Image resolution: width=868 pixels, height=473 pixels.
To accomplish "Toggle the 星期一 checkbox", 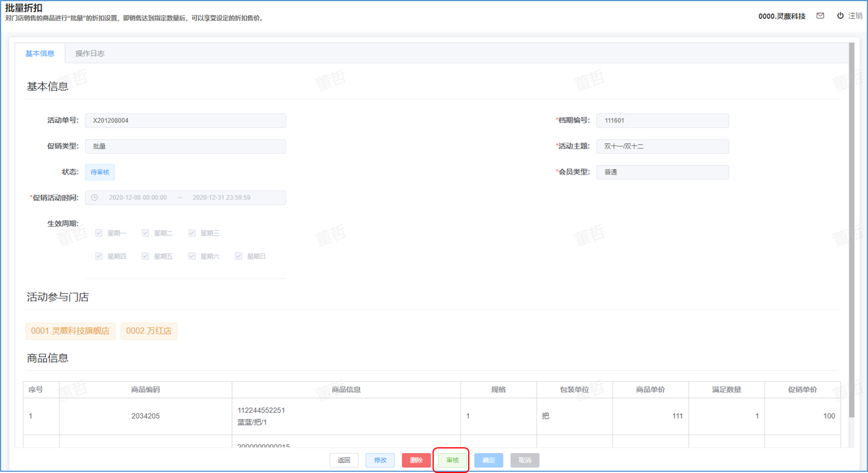I will [x=99, y=233].
